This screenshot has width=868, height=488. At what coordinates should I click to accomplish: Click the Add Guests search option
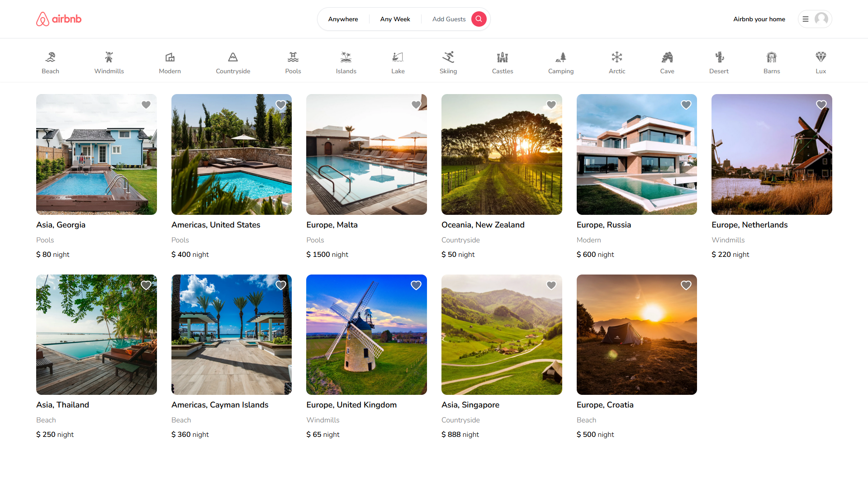(448, 19)
